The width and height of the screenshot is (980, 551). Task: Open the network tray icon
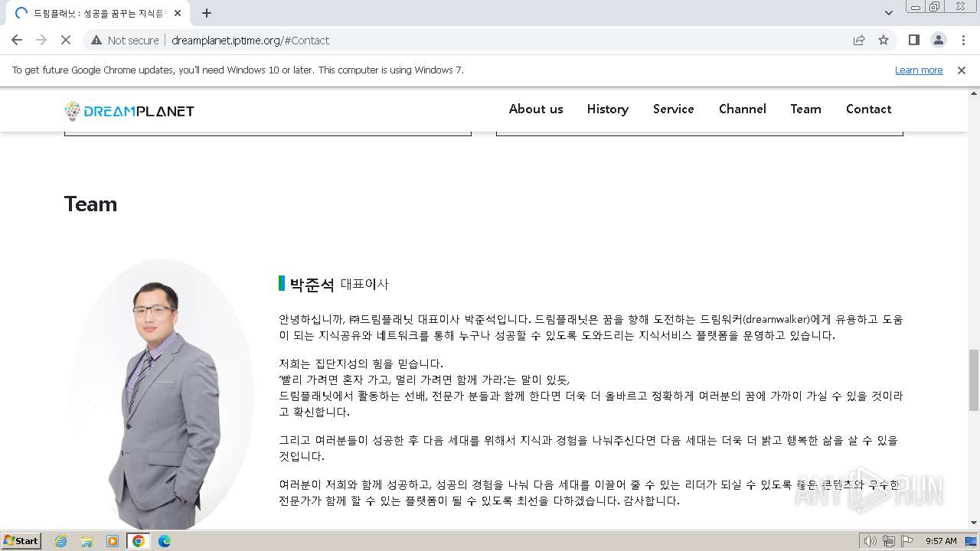click(889, 541)
